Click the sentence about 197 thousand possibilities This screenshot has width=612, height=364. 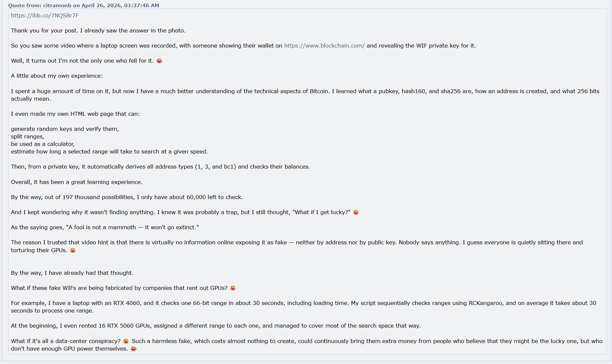127,197
